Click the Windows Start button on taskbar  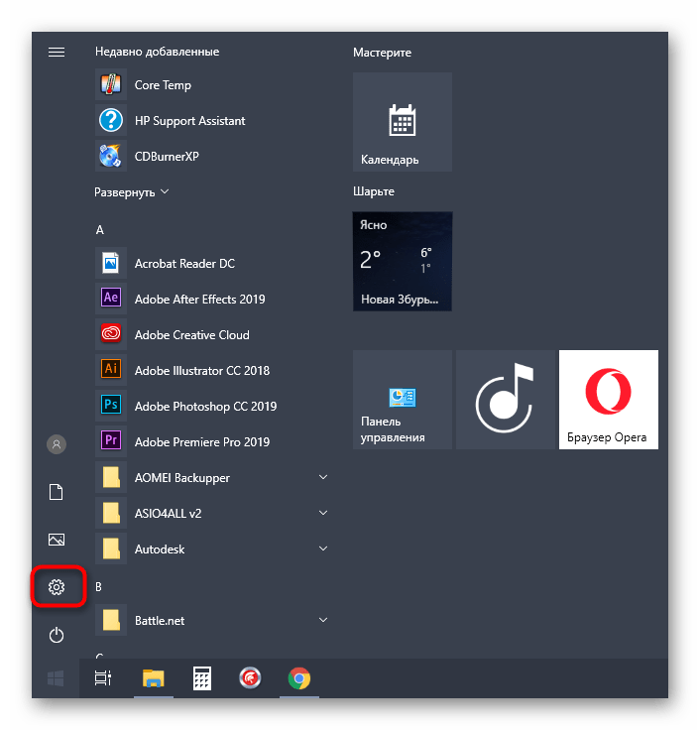[x=56, y=678]
